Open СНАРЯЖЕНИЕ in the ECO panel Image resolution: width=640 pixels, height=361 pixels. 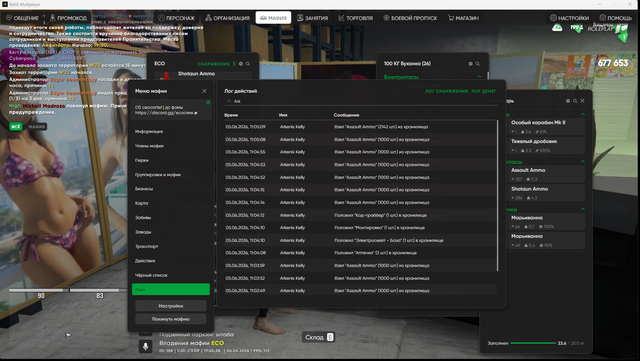click(213, 64)
